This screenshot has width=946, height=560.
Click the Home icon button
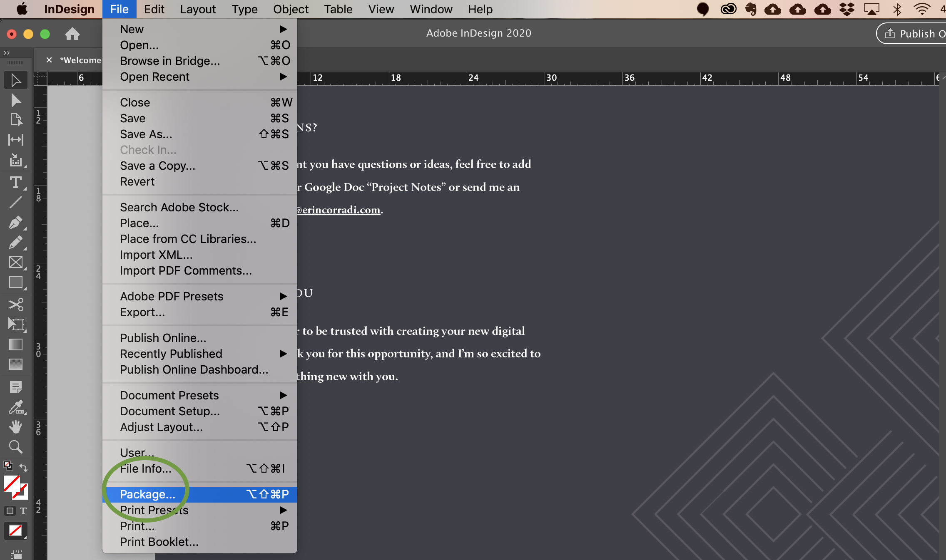pos(72,34)
